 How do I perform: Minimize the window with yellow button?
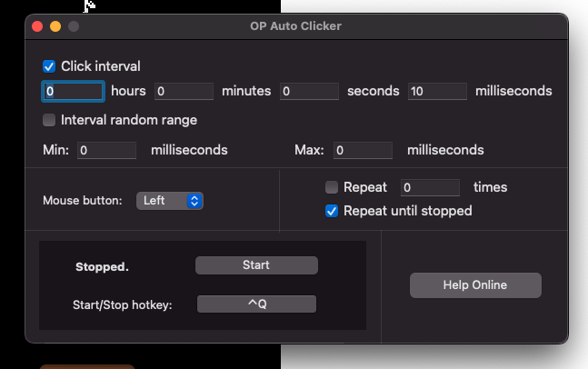tap(55, 26)
